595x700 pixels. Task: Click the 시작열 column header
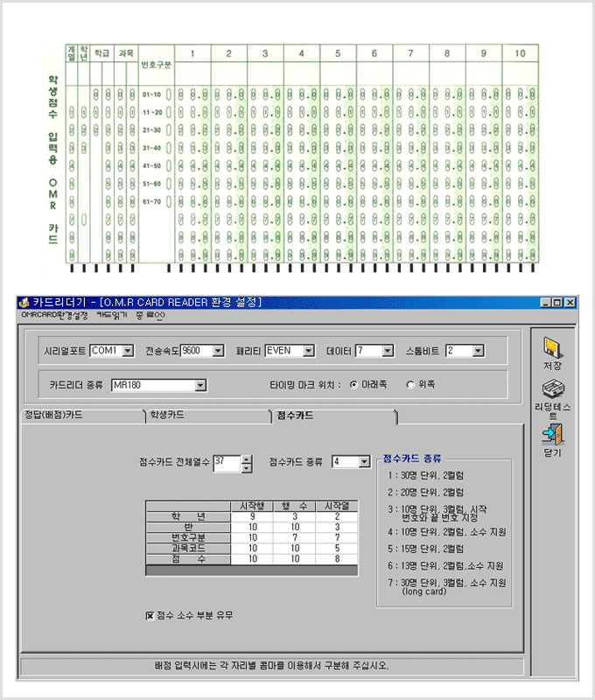point(337,507)
